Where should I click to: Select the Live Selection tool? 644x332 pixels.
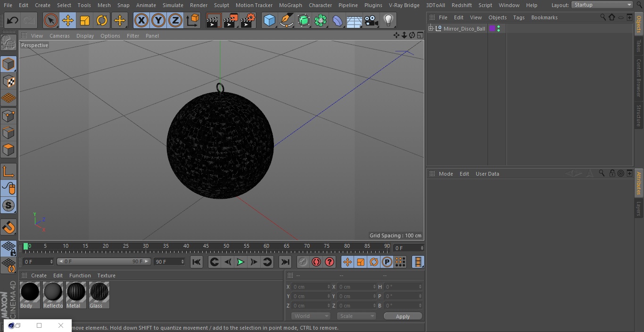click(x=51, y=20)
